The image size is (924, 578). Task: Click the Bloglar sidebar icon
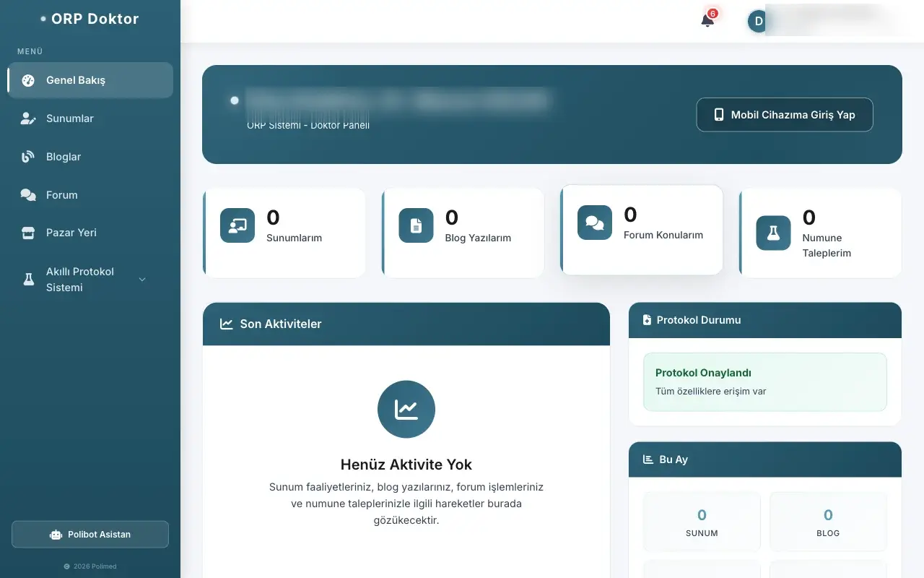coord(28,157)
